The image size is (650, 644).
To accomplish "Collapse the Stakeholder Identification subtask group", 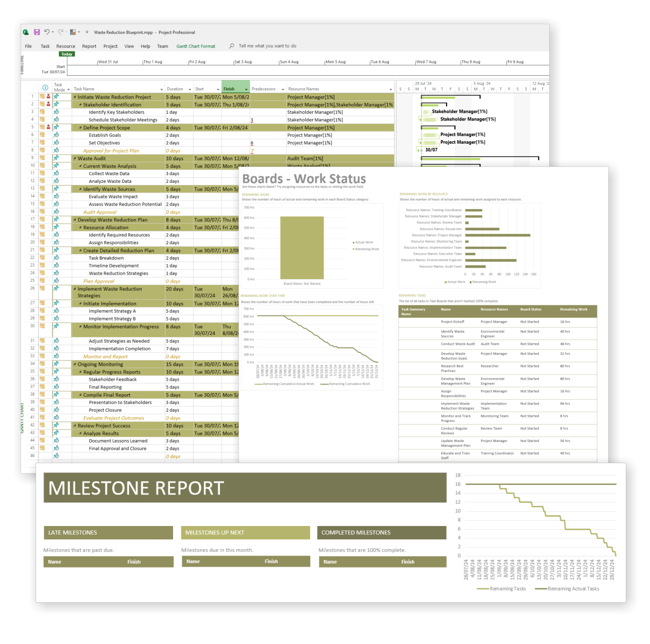I will coord(80,105).
